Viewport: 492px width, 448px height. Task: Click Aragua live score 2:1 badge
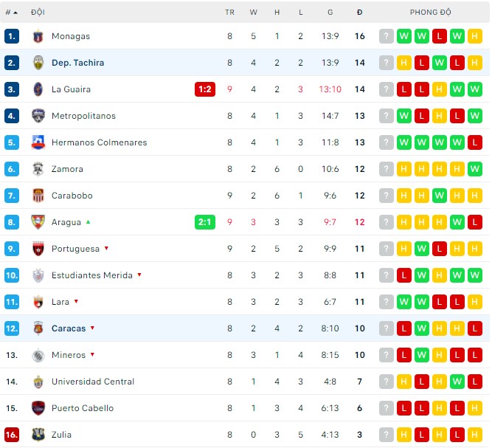[205, 222]
